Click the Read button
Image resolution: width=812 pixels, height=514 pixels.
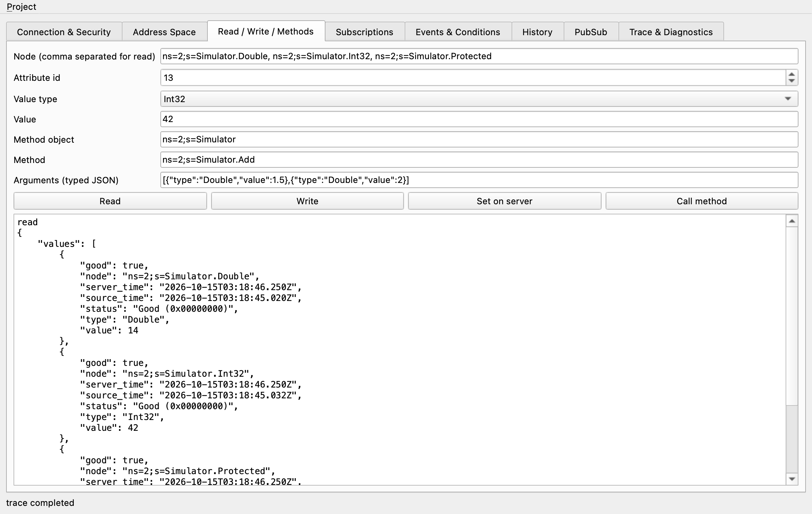coord(110,201)
